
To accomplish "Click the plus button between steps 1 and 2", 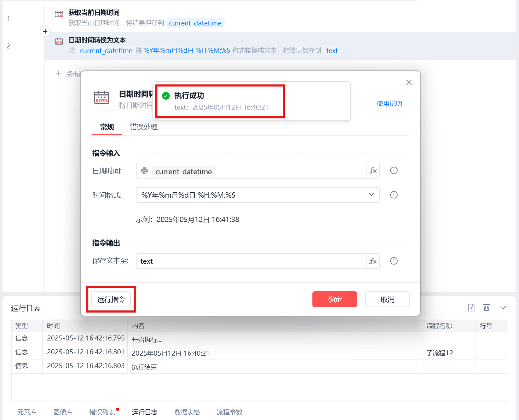I will click(x=45, y=31).
